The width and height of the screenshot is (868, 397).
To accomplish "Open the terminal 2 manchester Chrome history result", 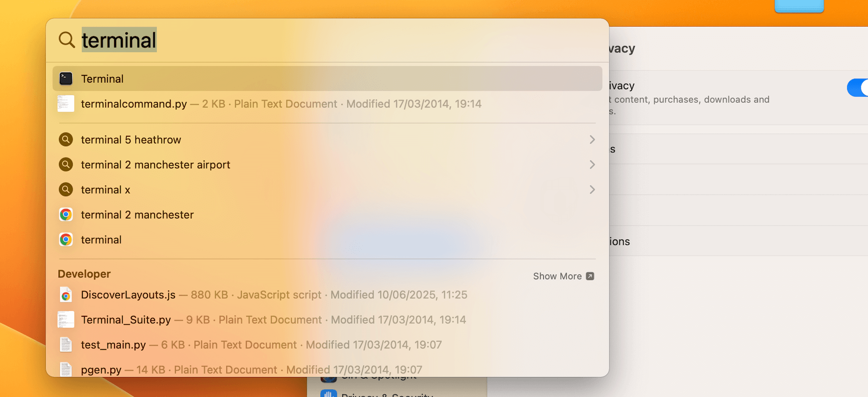I will (x=137, y=215).
